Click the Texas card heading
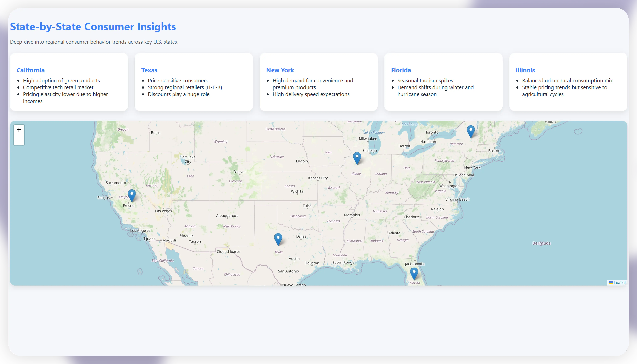 pos(149,70)
